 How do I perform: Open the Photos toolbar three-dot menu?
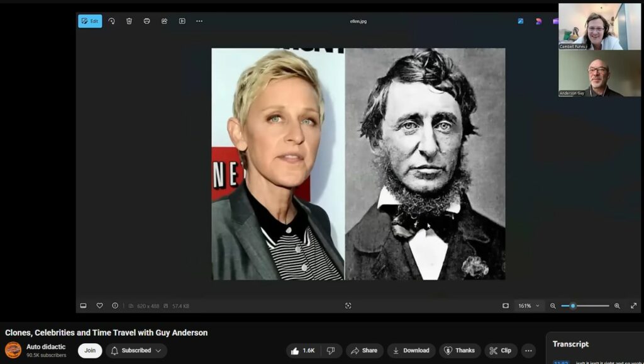tap(199, 21)
